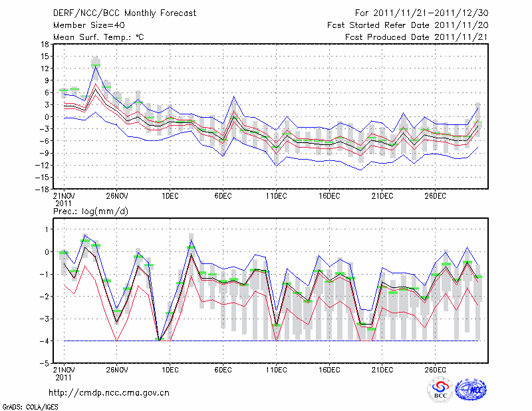Click 26DEC tick under the temperature chart

click(x=436, y=196)
